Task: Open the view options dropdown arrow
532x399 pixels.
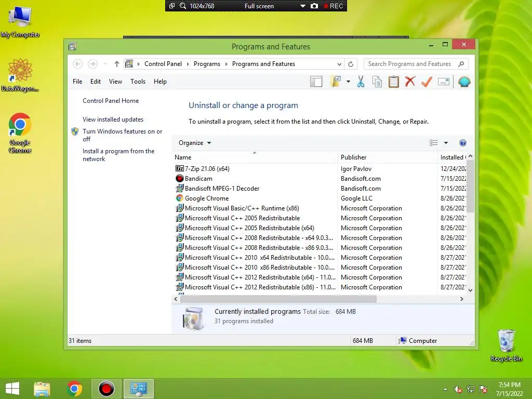Action: pyautogui.click(x=446, y=143)
